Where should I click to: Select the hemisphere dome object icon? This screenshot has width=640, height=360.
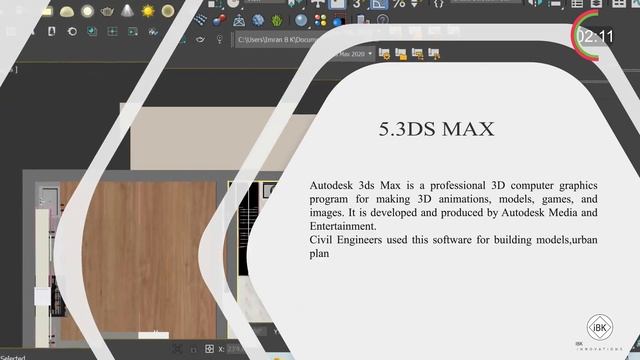(x=67, y=11)
